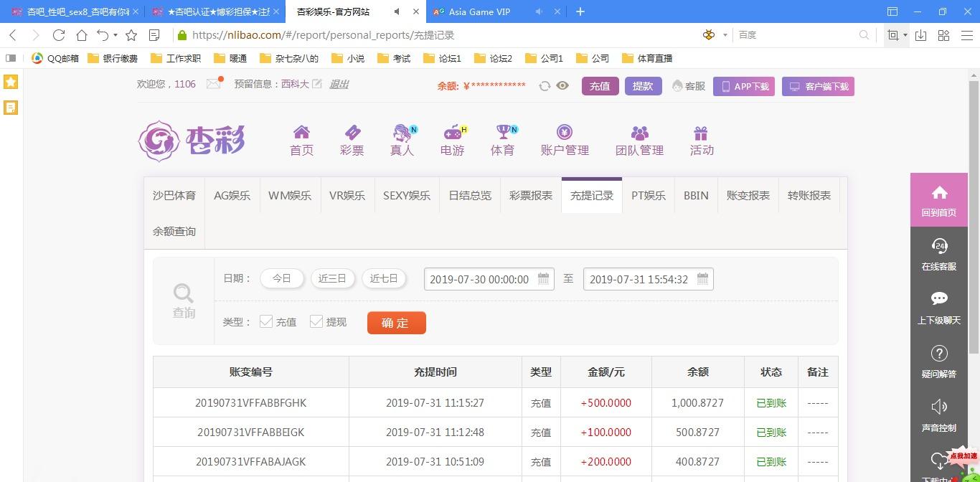980x482 pixels.
Task: Open 团队管理 team management icon
Action: 639,133
